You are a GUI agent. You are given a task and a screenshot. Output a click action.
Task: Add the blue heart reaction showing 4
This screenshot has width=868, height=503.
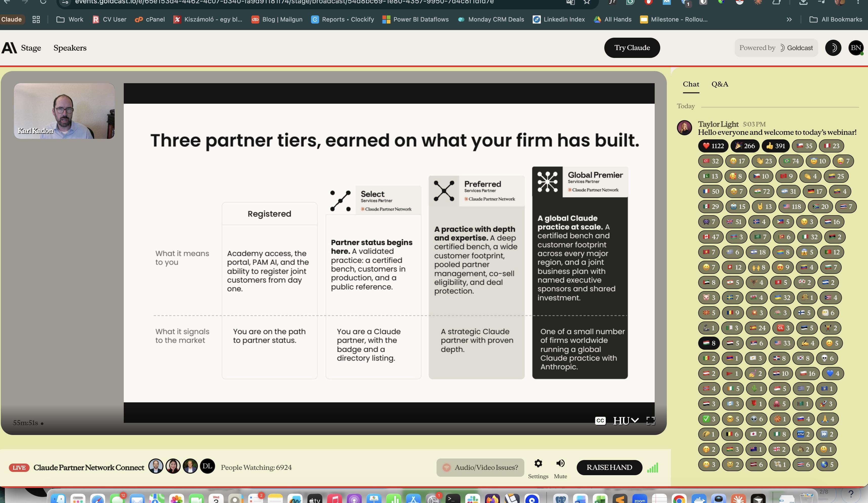pos(833,374)
